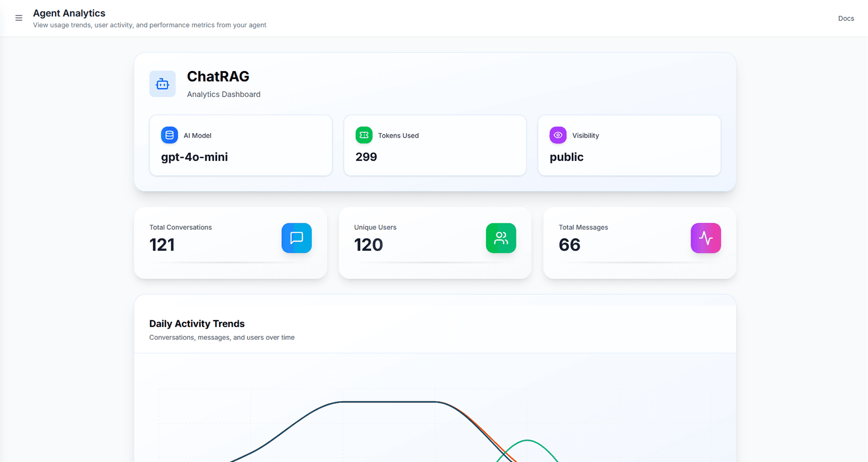
Task: Open the Docs link
Action: pos(846,18)
